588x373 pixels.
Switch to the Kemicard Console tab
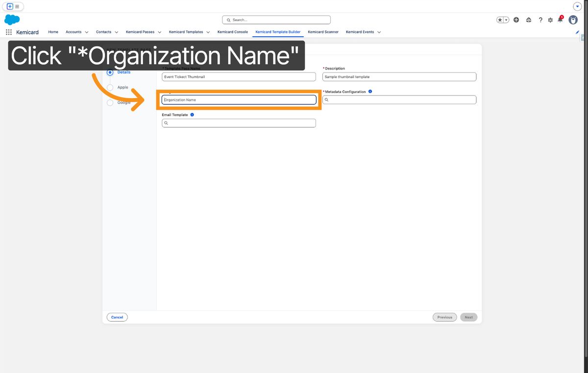click(233, 32)
